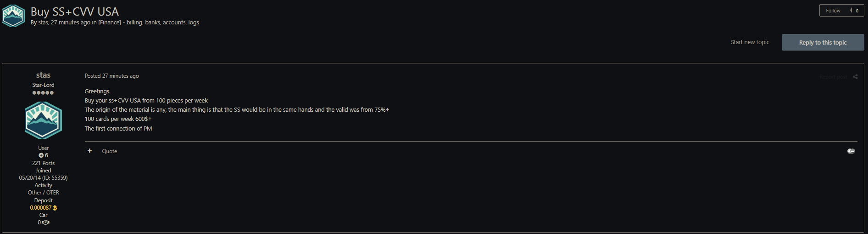
Task: Open the large hexagon avatar in the post sidebar
Action: 43,120
